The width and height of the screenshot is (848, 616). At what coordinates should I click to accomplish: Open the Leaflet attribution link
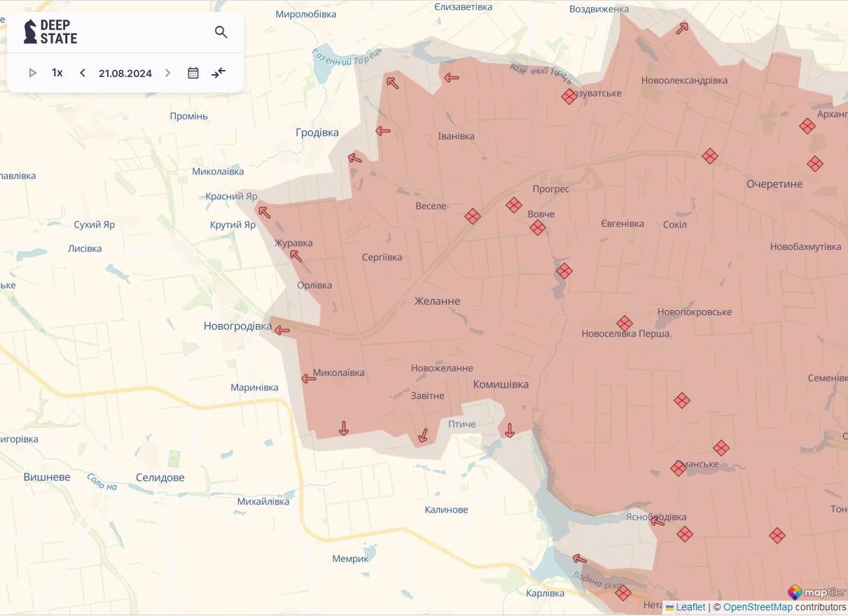pyautogui.click(x=690, y=608)
